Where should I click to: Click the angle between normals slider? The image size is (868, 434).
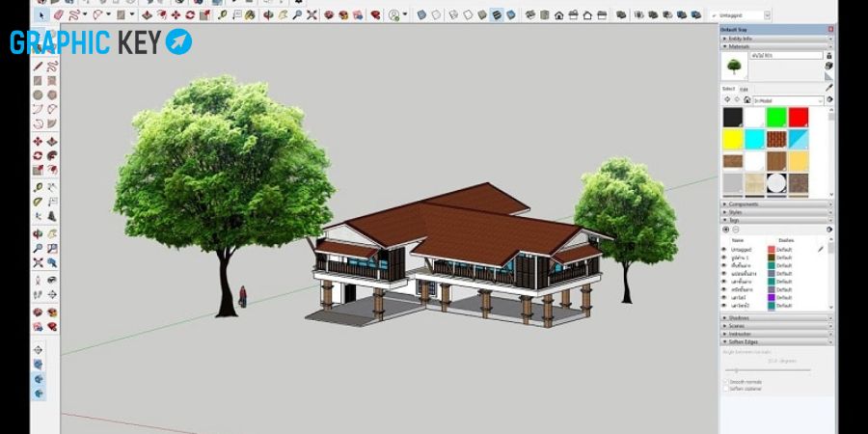tap(768, 370)
